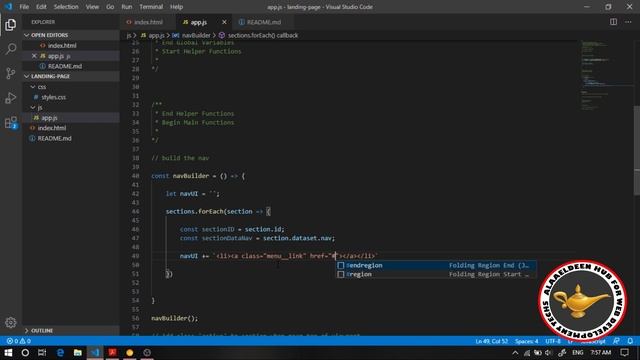640x360 pixels.
Task: Open Cortana search circle in taskbar
Action: pyautogui.click(x=25, y=353)
